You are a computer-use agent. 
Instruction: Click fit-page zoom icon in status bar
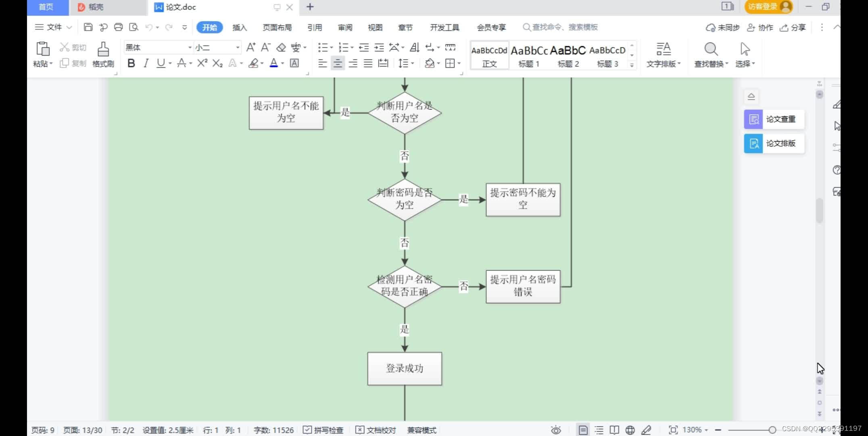(673, 430)
